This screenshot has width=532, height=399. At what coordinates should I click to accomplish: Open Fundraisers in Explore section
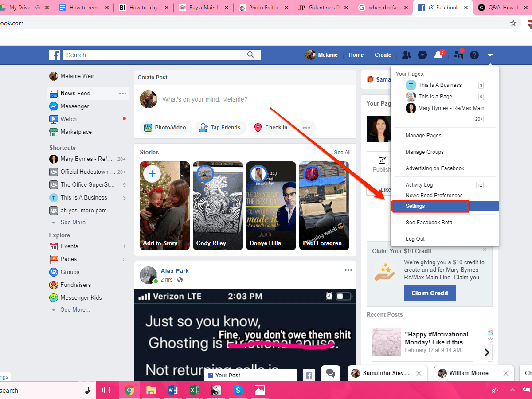pyautogui.click(x=75, y=285)
